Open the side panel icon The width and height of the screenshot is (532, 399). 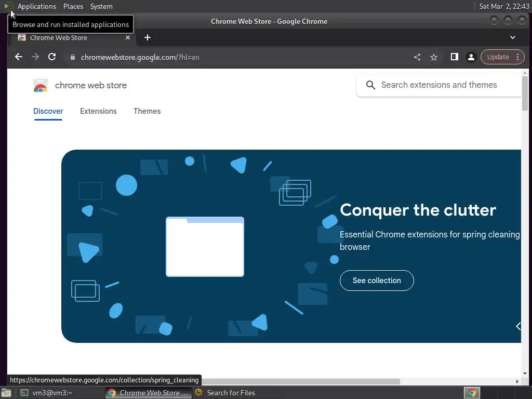(x=454, y=57)
